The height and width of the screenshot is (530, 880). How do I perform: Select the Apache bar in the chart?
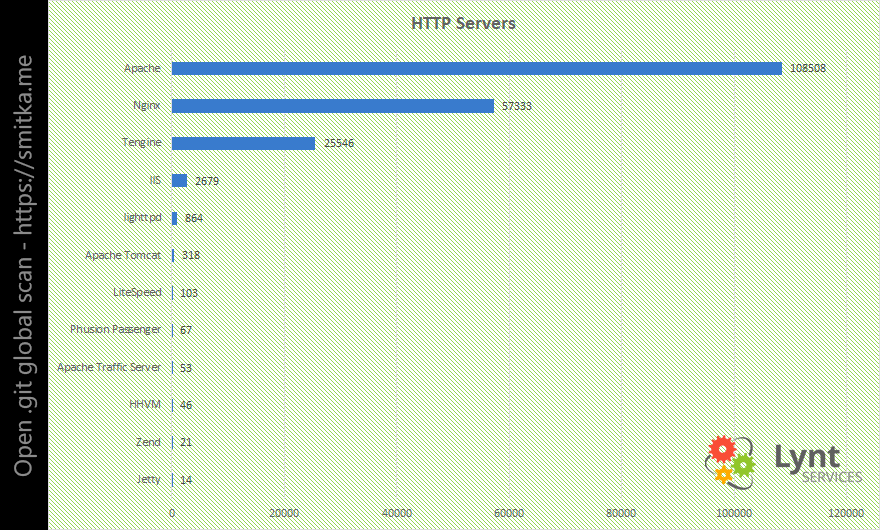tap(476, 68)
